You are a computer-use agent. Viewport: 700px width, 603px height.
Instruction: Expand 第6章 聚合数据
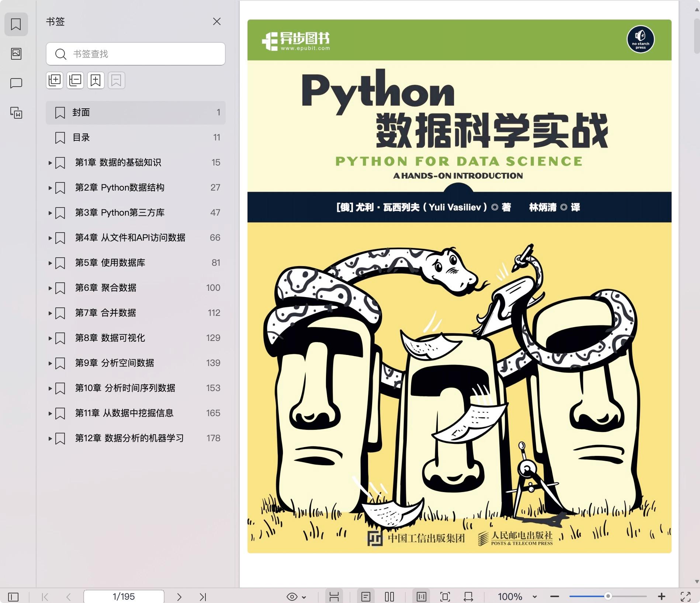(x=50, y=288)
